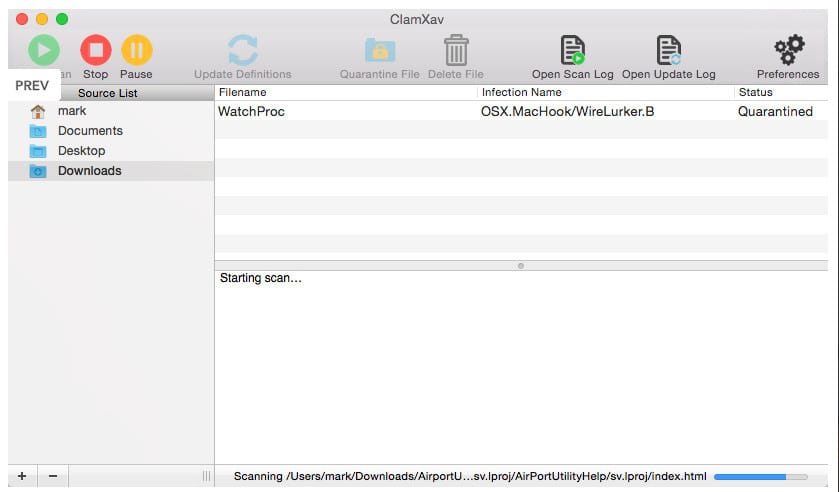Select Downloads in the Source List
Viewport: 839px width, 492px height.
[x=89, y=171]
